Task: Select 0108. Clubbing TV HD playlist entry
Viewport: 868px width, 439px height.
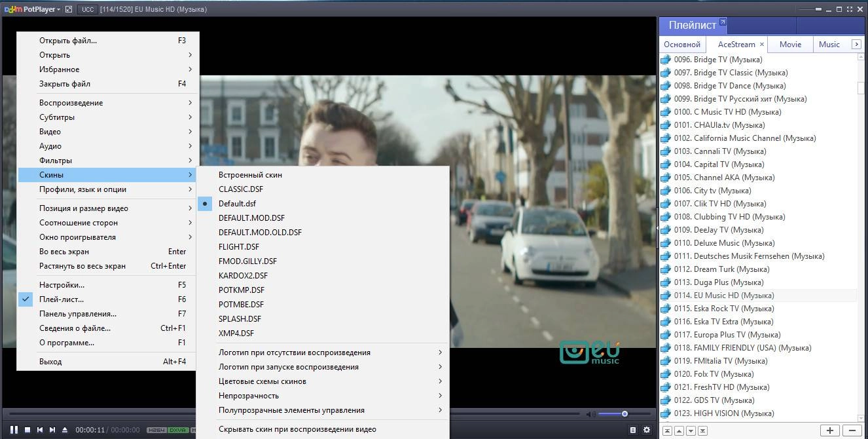Action: pyautogui.click(x=758, y=217)
